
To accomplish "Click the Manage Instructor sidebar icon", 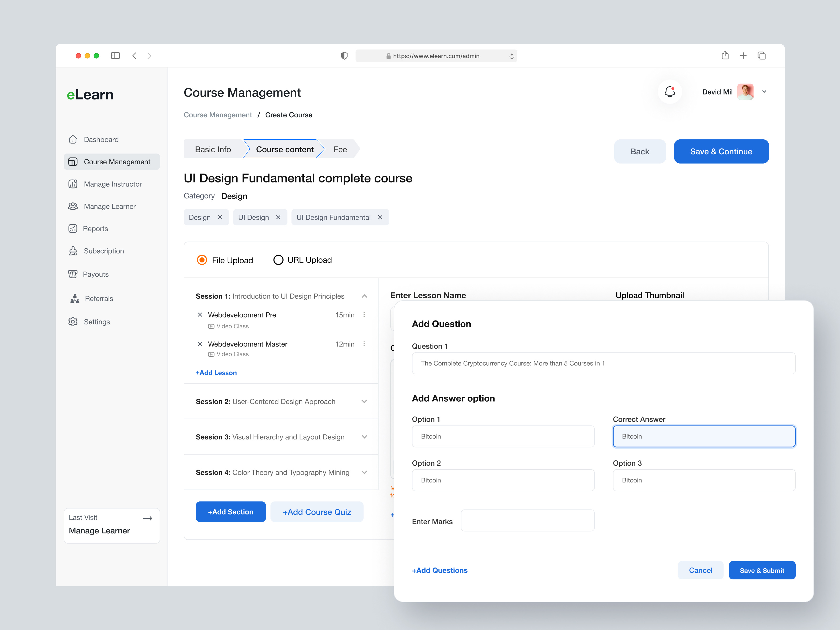I will (x=73, y=184).
